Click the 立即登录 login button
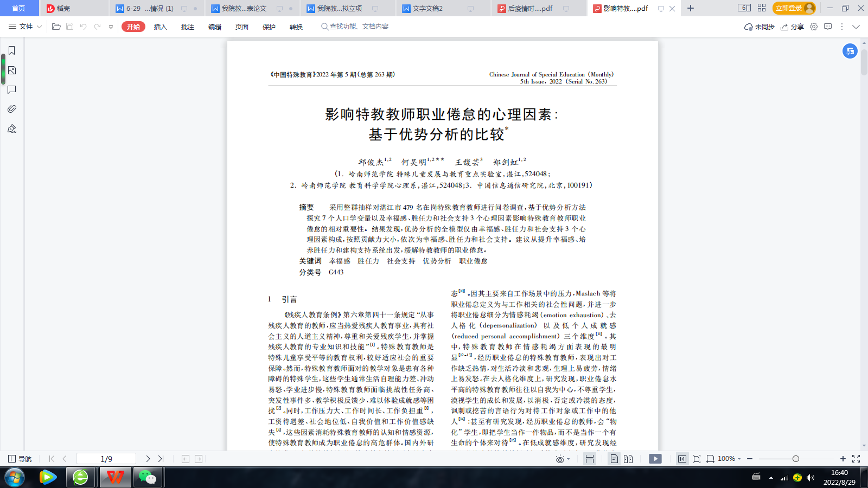This screenshot has height=488, width=868. tap(788, 8)
